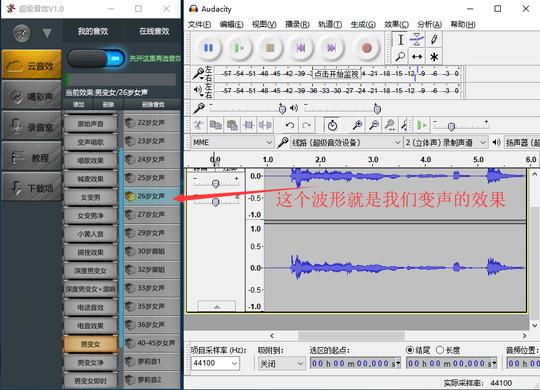Image resolution: width=540 pixels, height=390 pixels.
Task: Select the 40-45岁女声 voice preset
Action: (152, 343)
